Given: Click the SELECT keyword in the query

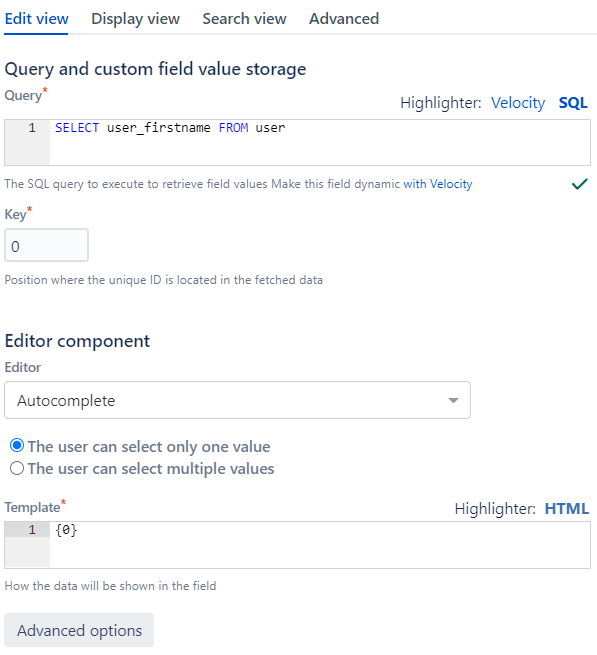Looking at the screenshot, I should [77, 128].
